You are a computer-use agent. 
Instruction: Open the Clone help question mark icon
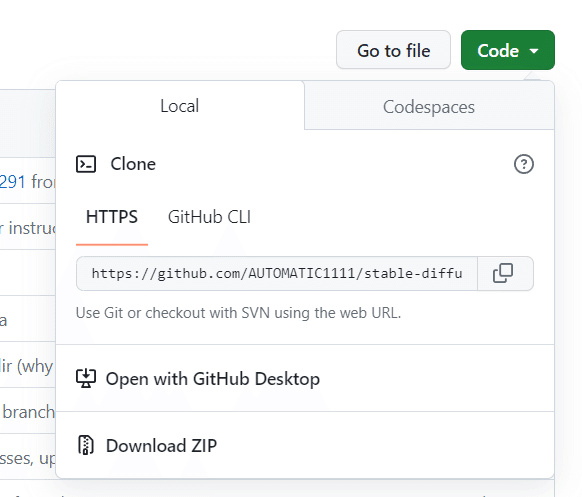coord(524,164)
